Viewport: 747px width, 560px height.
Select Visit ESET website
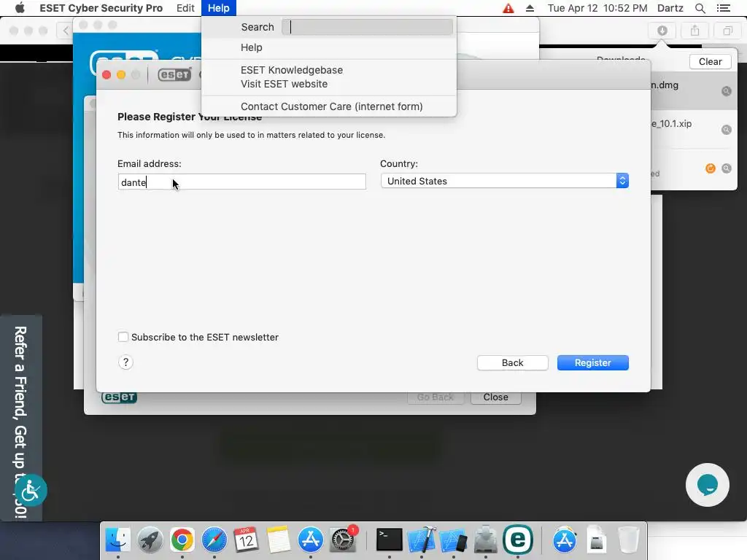(284, 84)
